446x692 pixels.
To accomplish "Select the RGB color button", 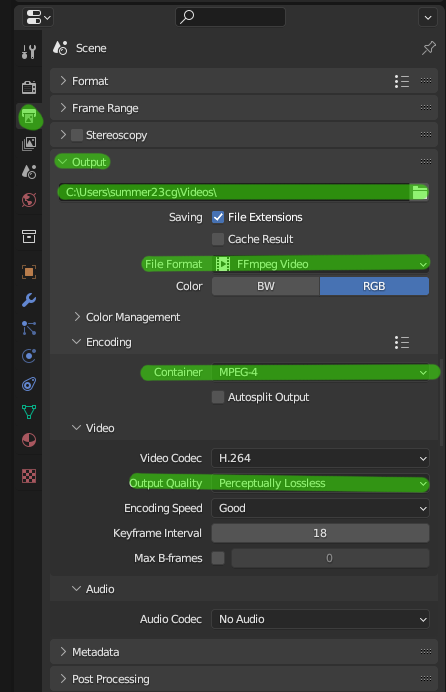I will click(x=374, y=286).
